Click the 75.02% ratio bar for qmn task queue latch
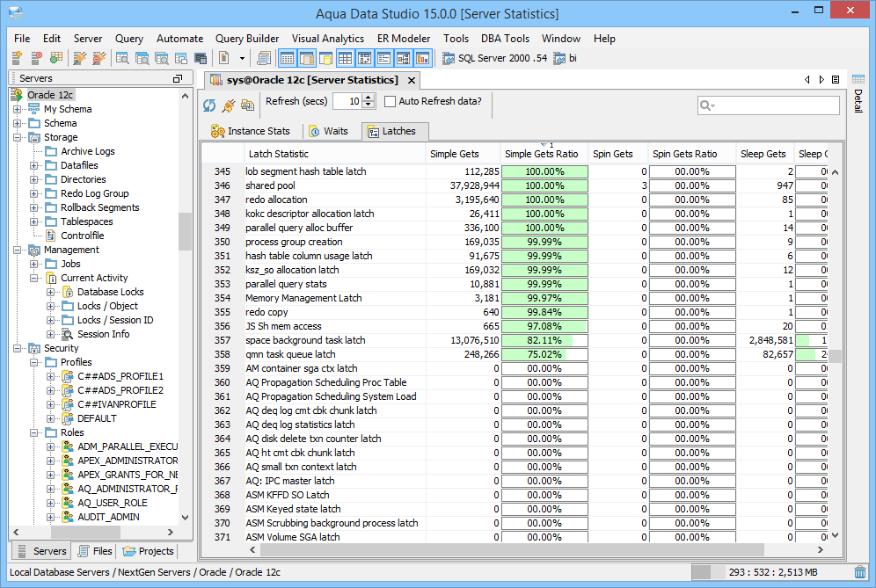 tap(544, 354)
